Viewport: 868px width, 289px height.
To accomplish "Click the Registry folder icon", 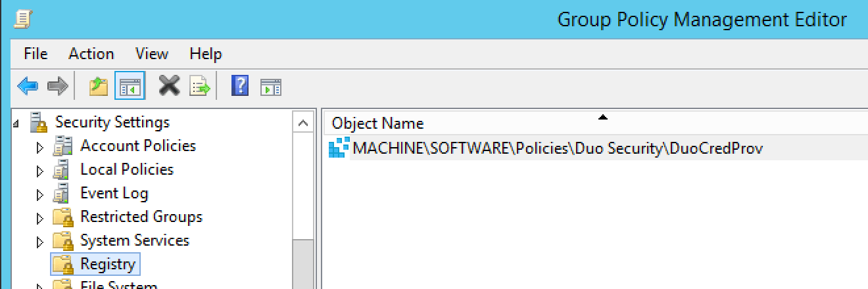I will [62, 264].
